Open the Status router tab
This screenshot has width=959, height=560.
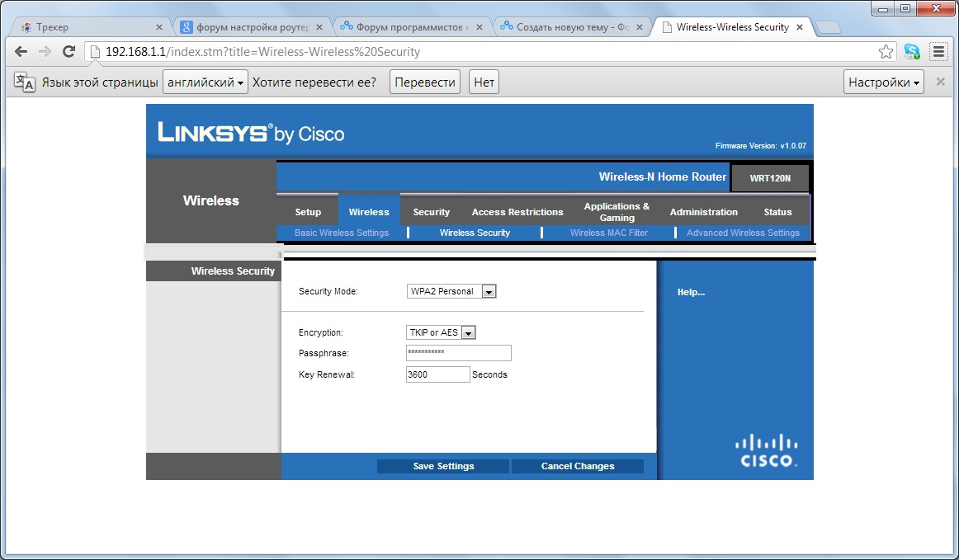[777, 212]
